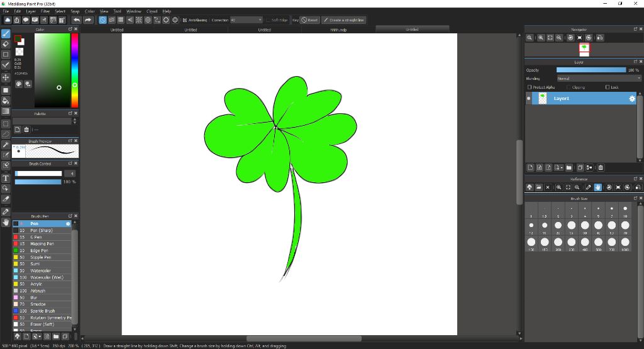
Task: Select the Eraser tool
Action: coord(6,44)
